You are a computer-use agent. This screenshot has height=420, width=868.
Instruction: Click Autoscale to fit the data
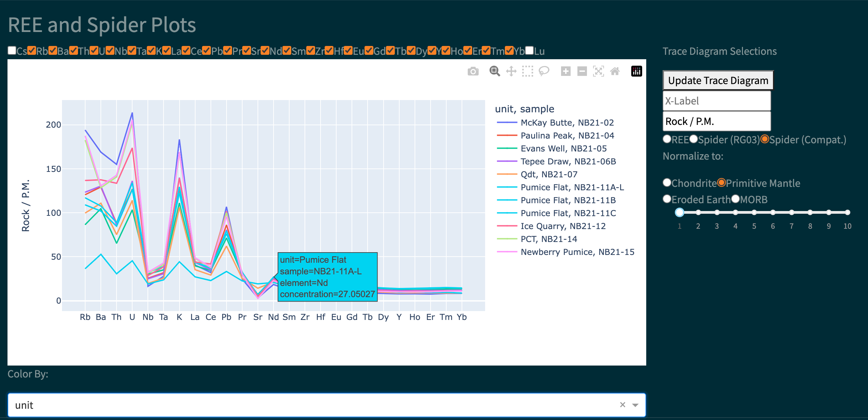pyautogui.click(x=599, y=71)
